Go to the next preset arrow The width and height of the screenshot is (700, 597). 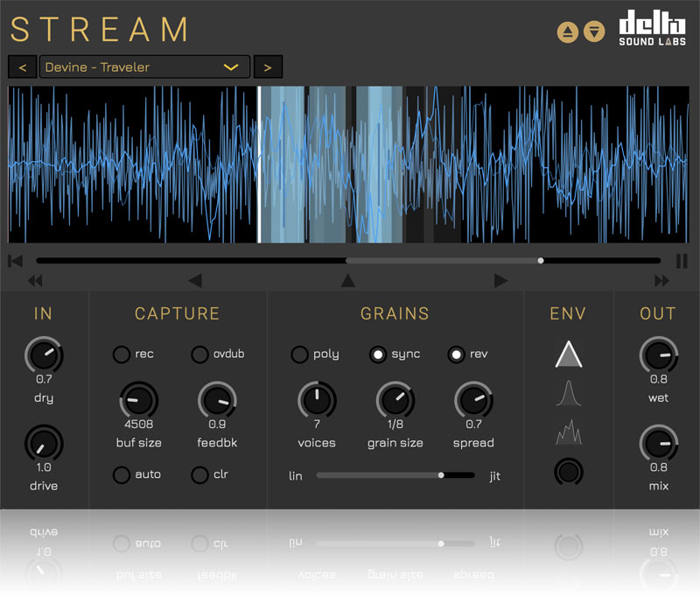point(268,67)
